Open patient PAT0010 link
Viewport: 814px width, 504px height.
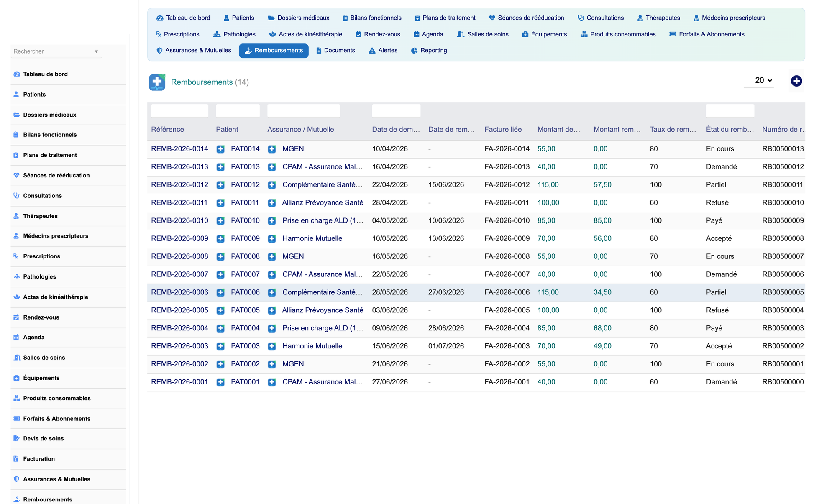[245, 221]
